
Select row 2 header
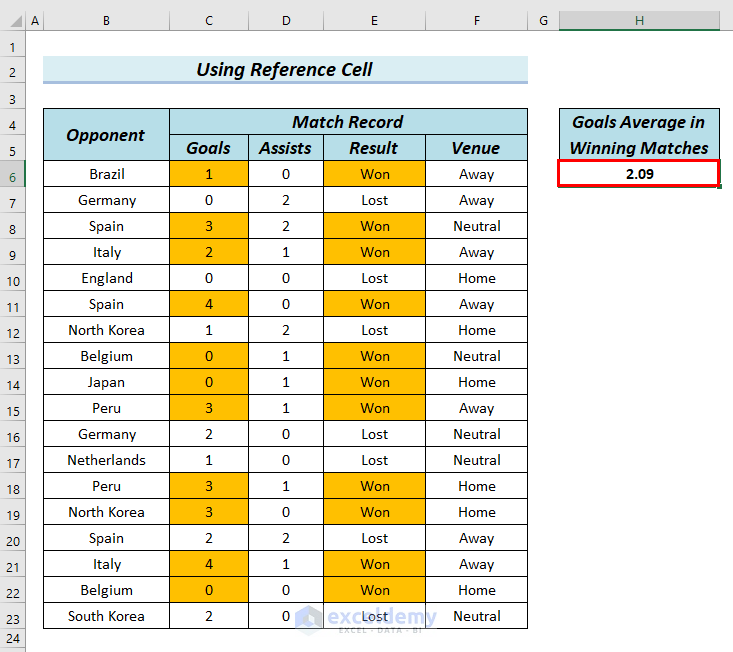[x=13, y=72]
